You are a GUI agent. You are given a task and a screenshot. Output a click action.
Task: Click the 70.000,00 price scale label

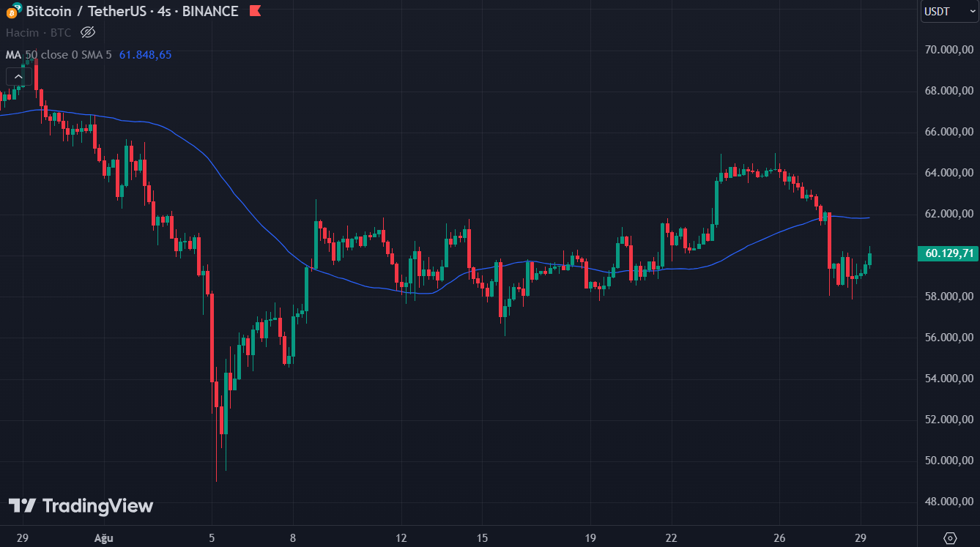[949, 50]
